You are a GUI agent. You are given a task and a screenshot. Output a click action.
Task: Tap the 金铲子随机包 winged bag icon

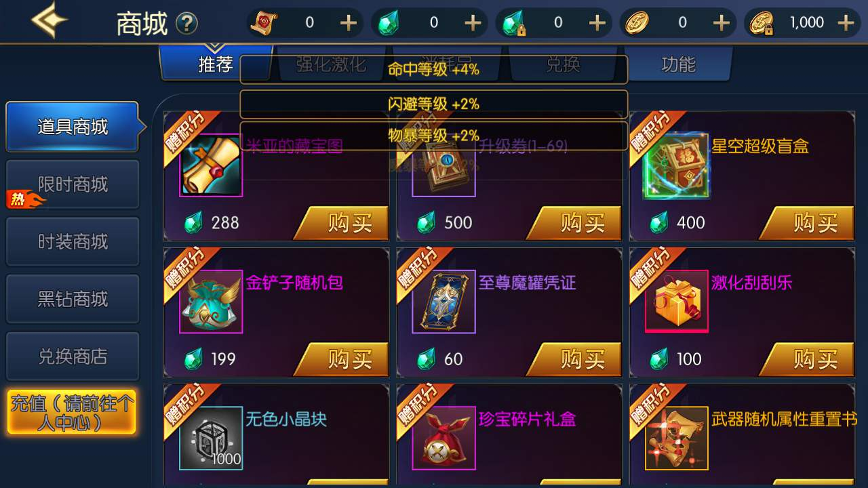[x=211, y=302]
